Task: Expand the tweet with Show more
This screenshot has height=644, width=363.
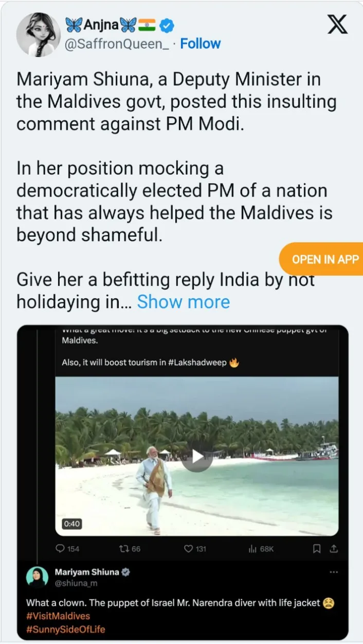Action: click(184, 301)
